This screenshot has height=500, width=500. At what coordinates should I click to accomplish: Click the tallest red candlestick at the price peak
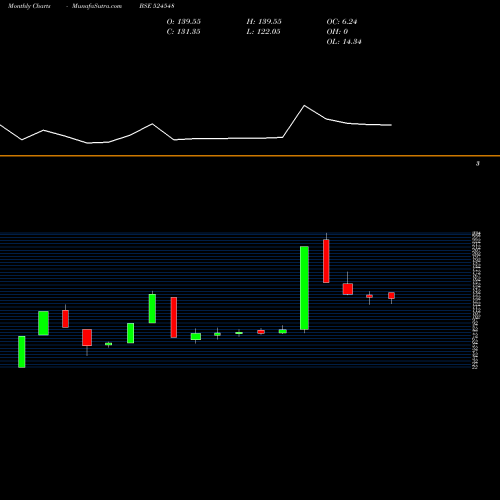[x=326, y=261]
